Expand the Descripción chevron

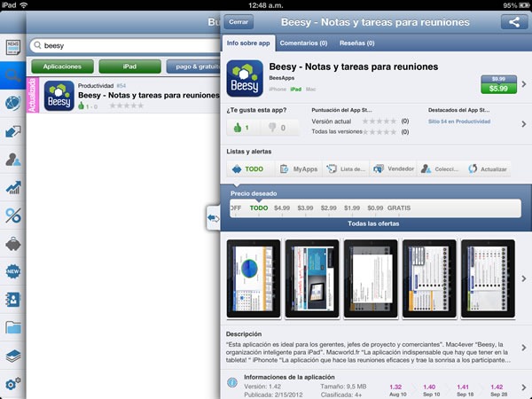(x=524, y=348)
